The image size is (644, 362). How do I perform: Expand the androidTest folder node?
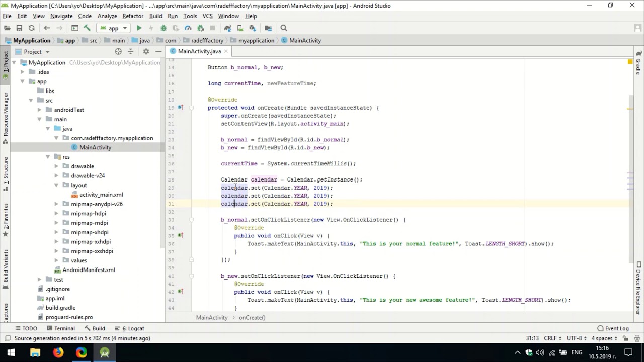40,110
